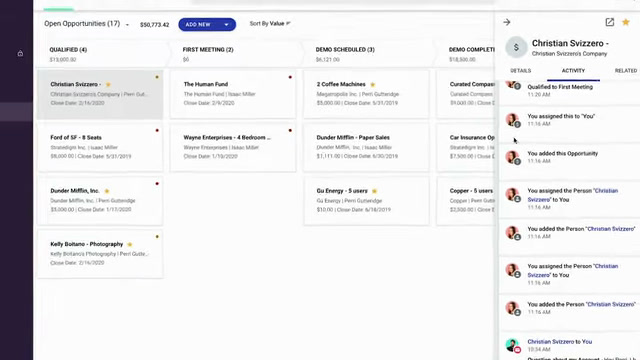Switch to the ACTIVITY tab
Image resolution: width=640 pixels, height=360 pixels.
point(573,71)
